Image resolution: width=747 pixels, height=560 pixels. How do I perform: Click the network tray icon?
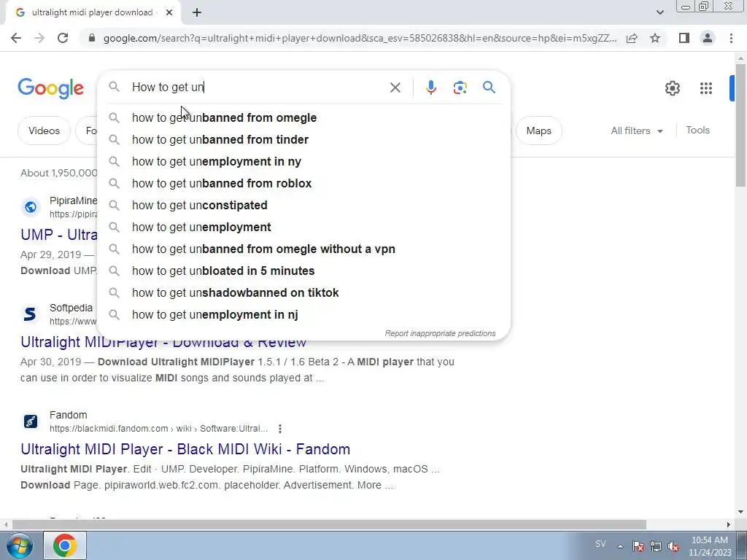[x=656, y=546]
